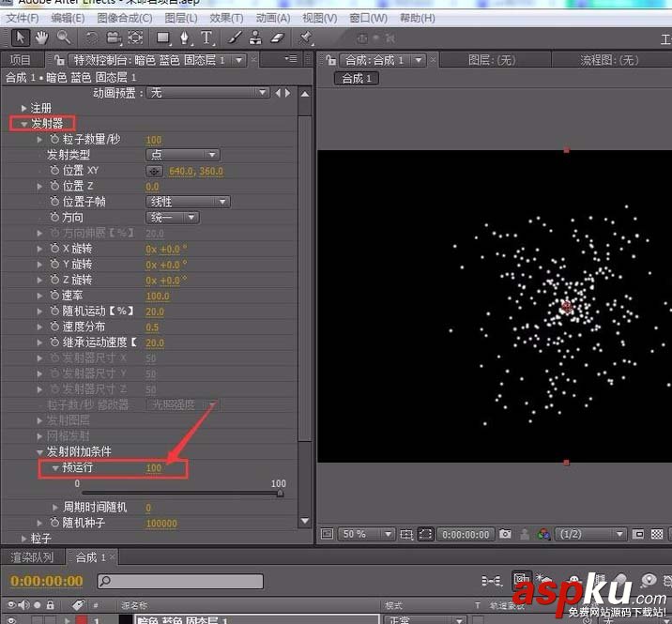Toggle lock on composition viewer panel
The image size is (672, 624).
tap(330, 60)
